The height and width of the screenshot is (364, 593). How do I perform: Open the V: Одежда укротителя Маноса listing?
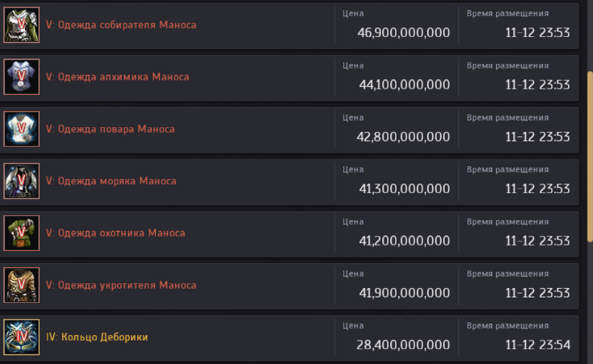click(x=121, y=285)
